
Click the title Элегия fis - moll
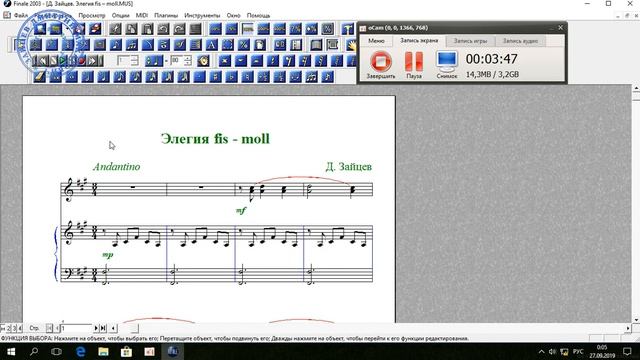click(215, 139)
